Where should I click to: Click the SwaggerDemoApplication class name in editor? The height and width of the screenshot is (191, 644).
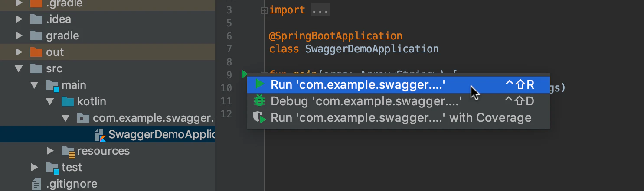(x=372, y=49)
